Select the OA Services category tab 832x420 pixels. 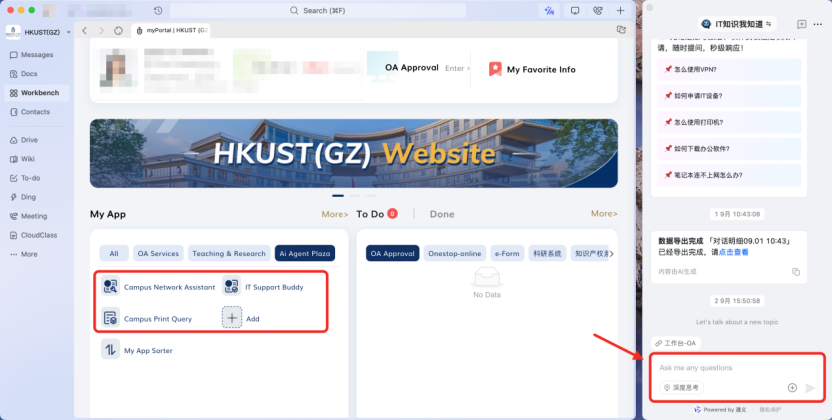point(158,253)
